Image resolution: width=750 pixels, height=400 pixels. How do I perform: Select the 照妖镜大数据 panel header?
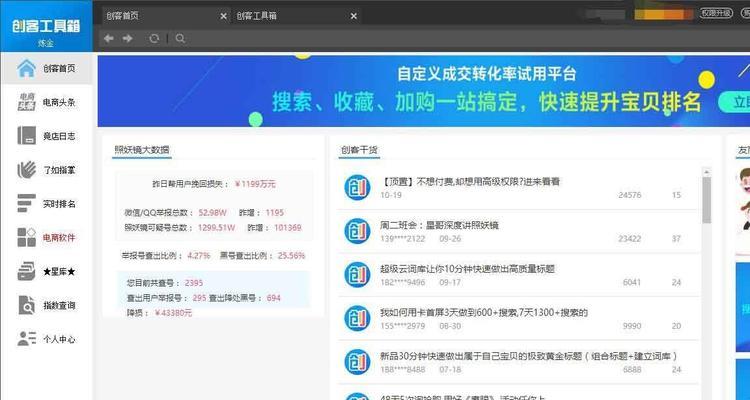142,150
